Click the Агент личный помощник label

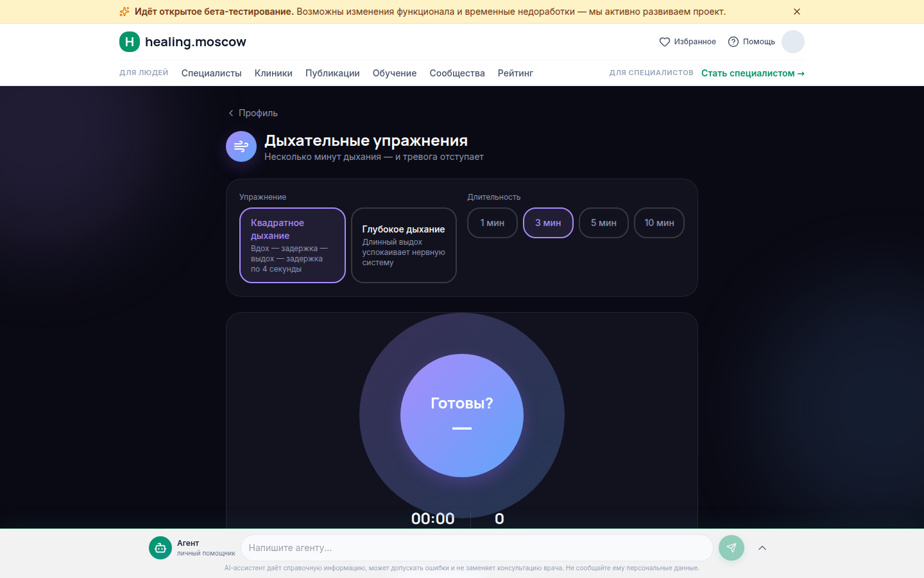pyautogui.click(x=206, y=548)
